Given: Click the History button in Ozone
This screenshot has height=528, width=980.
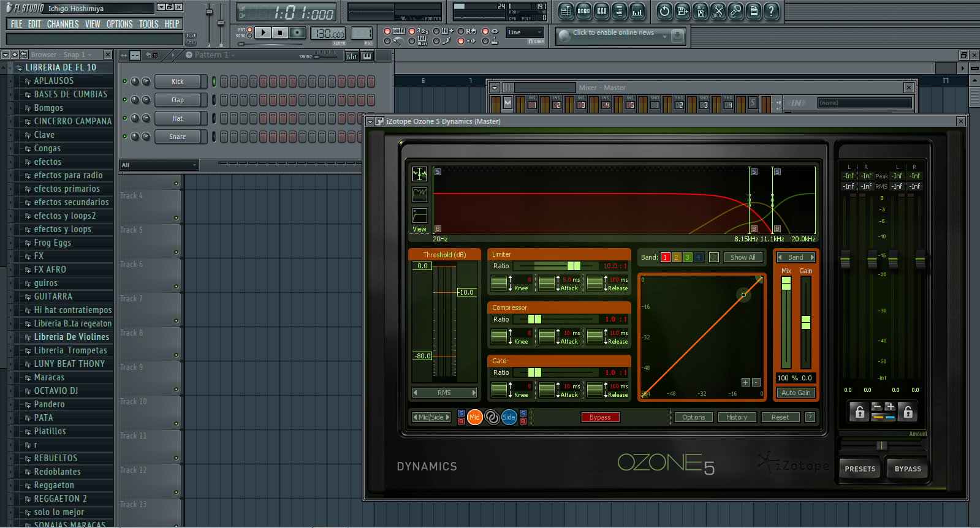Looking at the screenshot, I should point(737,417).
